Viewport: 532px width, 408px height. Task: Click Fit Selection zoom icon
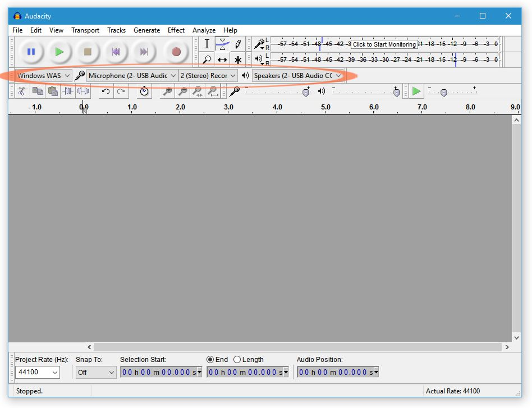198,91
